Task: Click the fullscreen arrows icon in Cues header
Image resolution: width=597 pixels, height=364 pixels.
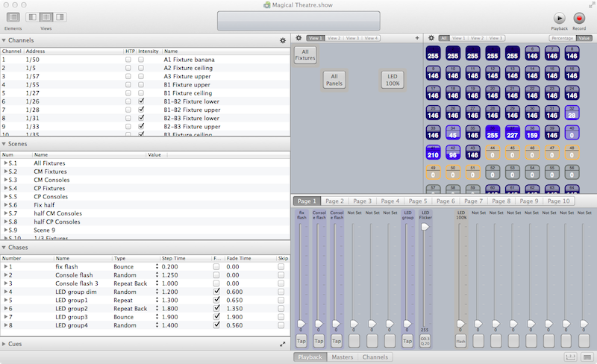Action: pos(282,344)
